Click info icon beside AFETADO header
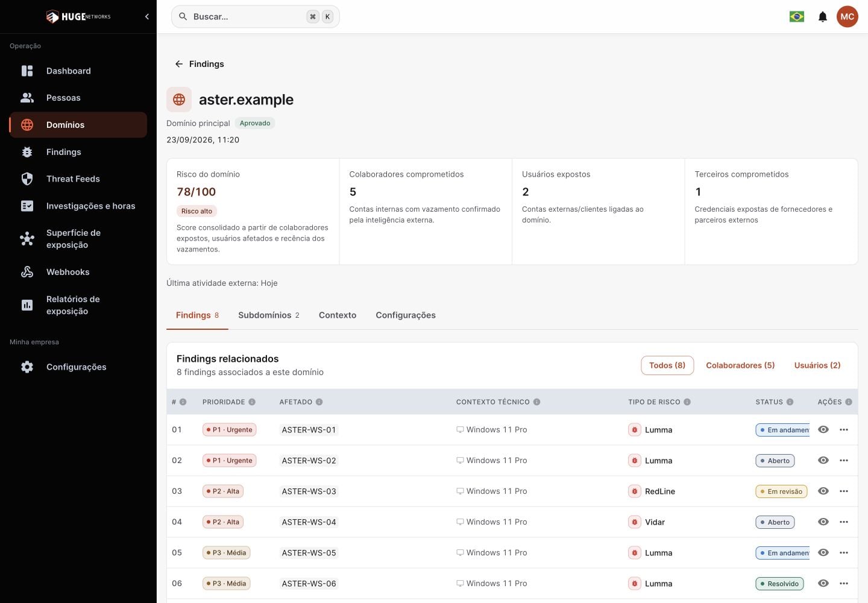Image resolution: width=868 pixels, height=603 pixels. [319, 402]
